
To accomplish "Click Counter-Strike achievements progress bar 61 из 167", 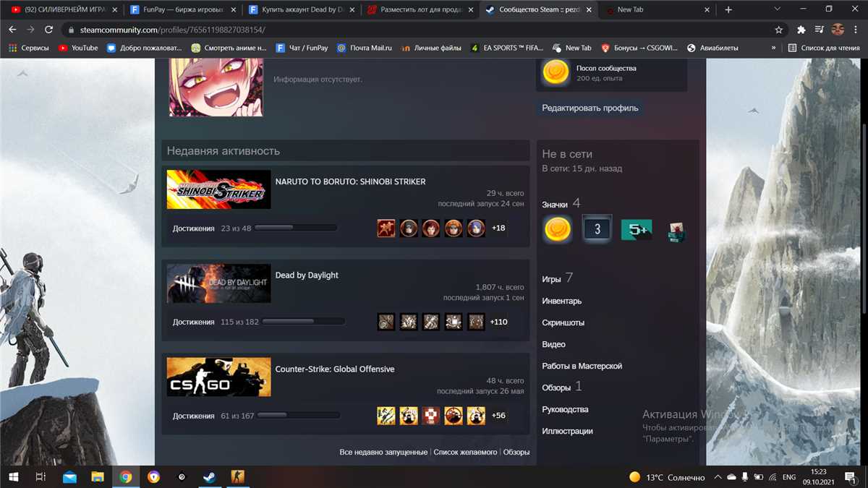I will (x=299, y=416).
